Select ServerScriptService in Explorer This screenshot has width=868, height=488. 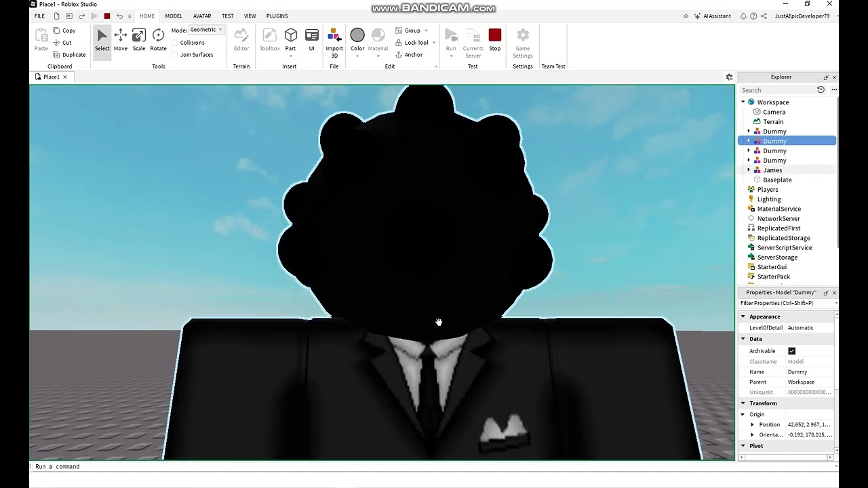coord(785,247)
